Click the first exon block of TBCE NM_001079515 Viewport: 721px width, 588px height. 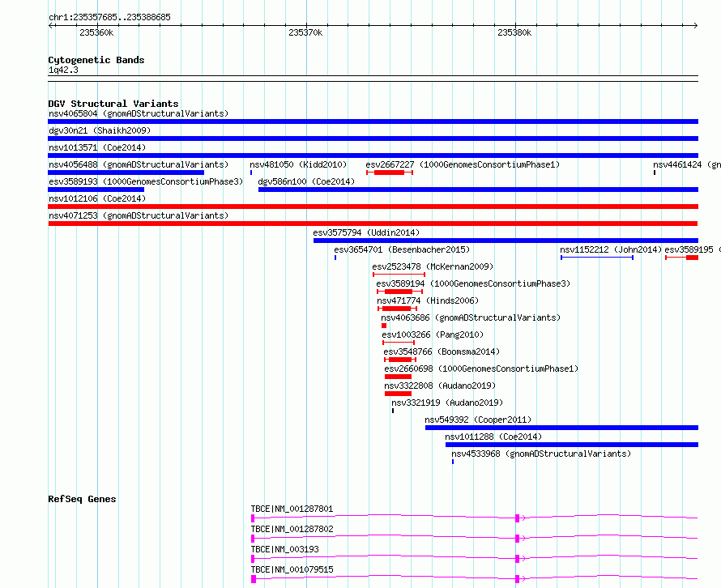[254, 579]
